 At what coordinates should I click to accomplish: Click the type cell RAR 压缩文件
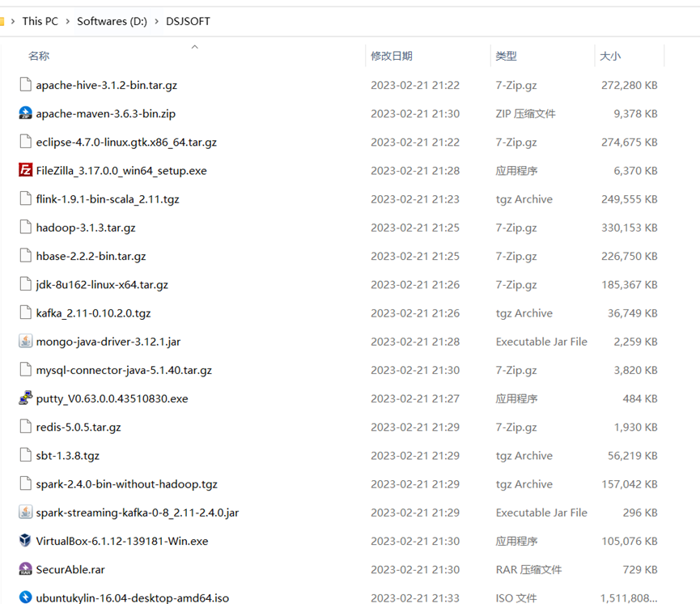click(528, 570)
